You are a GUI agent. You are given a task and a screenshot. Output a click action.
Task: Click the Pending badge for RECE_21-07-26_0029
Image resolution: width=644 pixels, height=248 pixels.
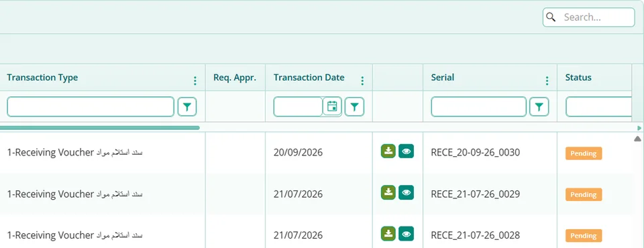click(x=584, y=194)
